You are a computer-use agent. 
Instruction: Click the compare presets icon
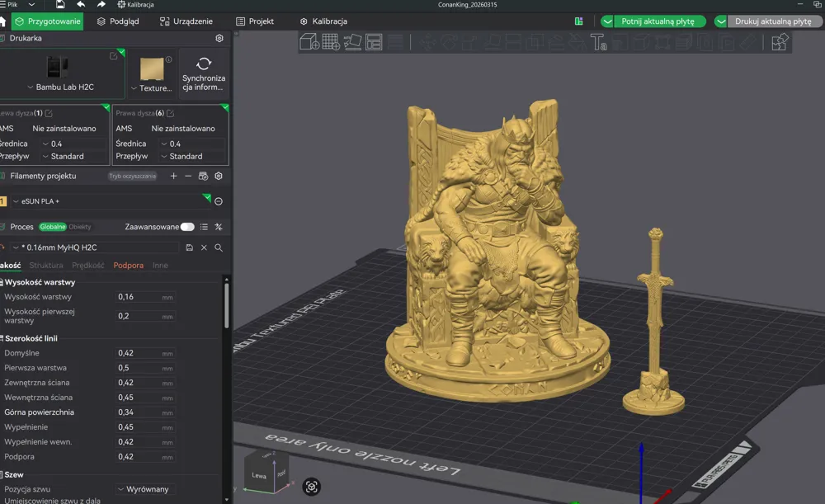(x=219, y=227)
